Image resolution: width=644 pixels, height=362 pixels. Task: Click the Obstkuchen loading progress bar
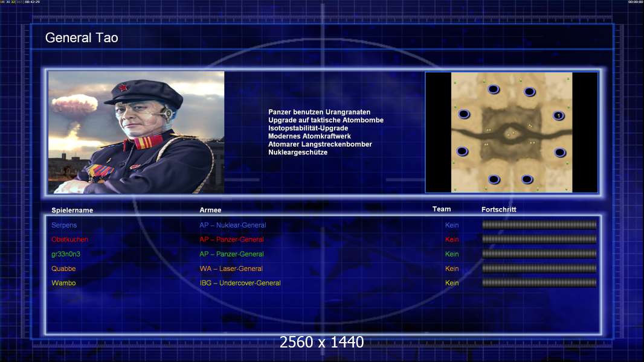pos(539,239)
